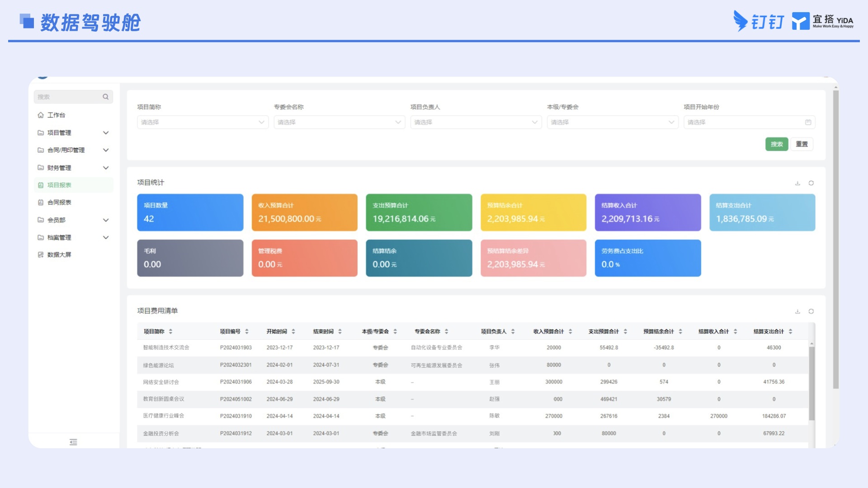This screenshot has width=868, height=488.
Task: Click the dashboard icon beside 数据大屏
Action: pos(41,255)
